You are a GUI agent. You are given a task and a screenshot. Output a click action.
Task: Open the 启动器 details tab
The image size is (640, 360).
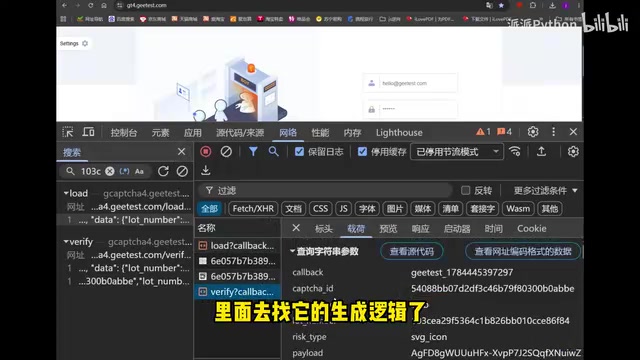457,229
